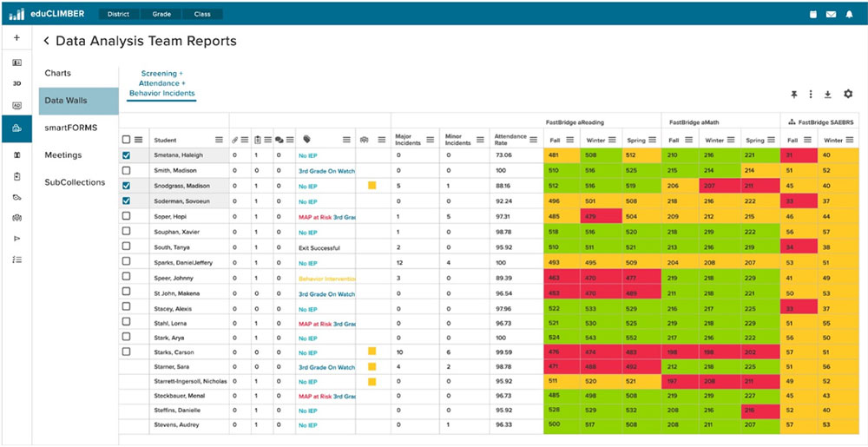
Task: Open the three-dot more options menu
Action: click(x=811, y=95)
